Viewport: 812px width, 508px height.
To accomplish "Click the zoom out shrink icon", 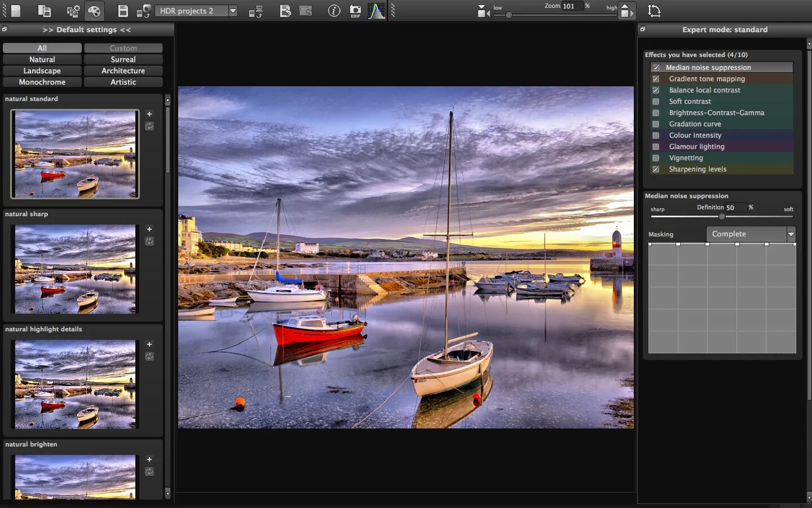I will [x=483, y=11].
